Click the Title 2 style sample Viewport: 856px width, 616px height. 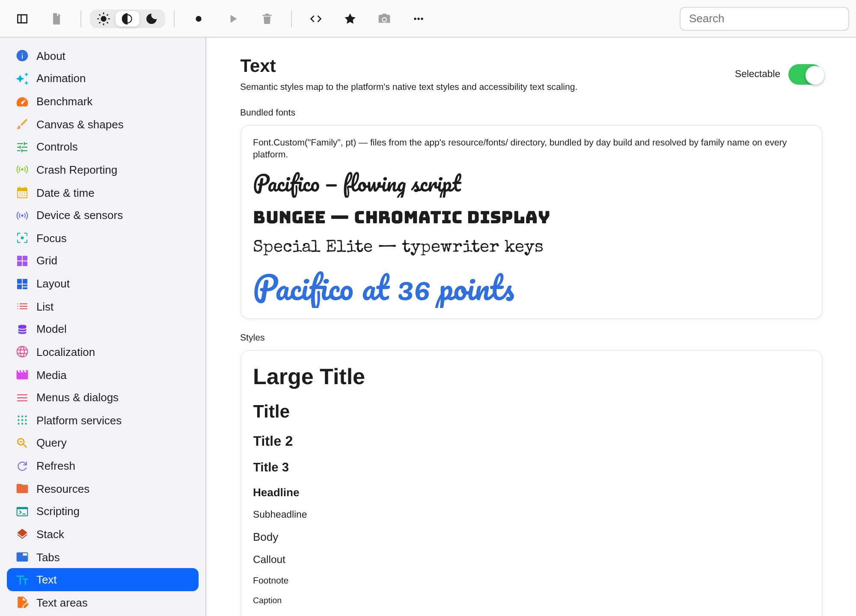273,441
